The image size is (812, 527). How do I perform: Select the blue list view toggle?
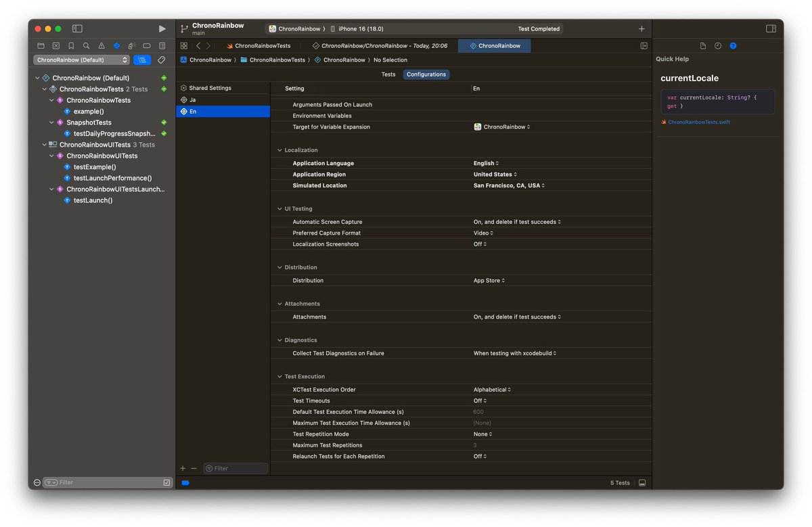(142, 60)
